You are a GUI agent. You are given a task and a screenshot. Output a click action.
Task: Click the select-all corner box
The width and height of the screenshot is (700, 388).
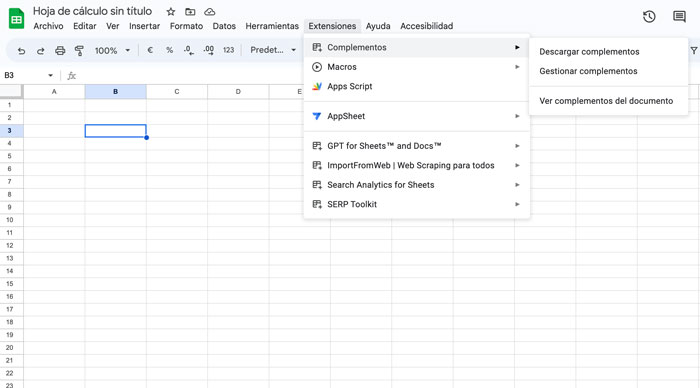[11, 92]
